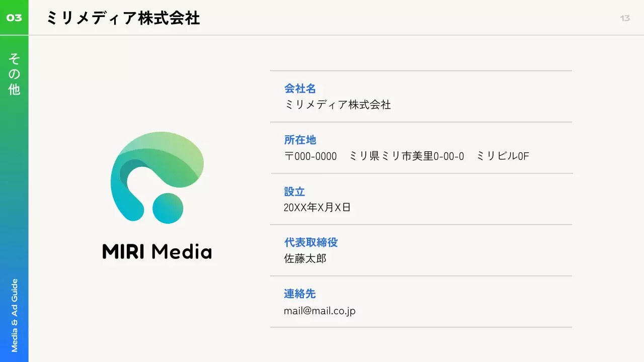644x362 pixels.
Task: Click the building name ミリビル0F
Action: (x=503, y=156)
